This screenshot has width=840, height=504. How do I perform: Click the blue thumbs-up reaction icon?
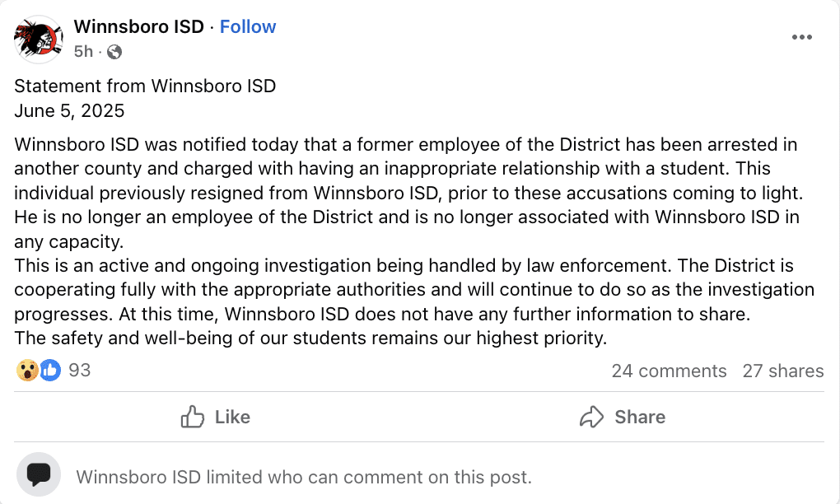click(50, 370)
